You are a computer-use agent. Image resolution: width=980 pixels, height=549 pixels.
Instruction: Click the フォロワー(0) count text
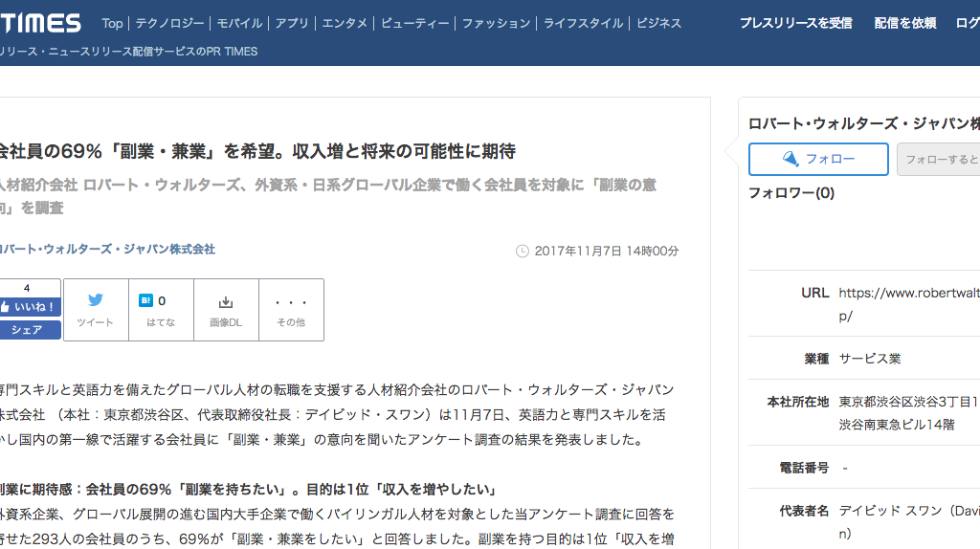point(791,193)
